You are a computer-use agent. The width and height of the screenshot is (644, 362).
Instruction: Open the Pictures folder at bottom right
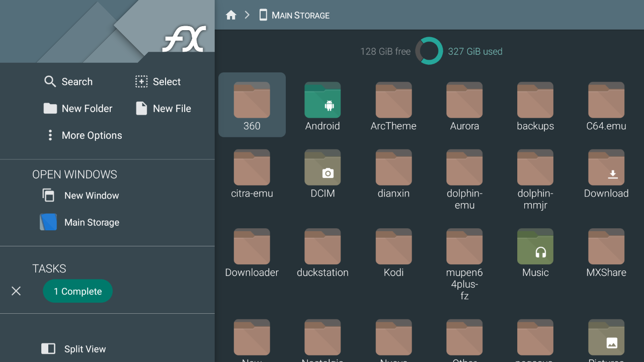(606, 340)
